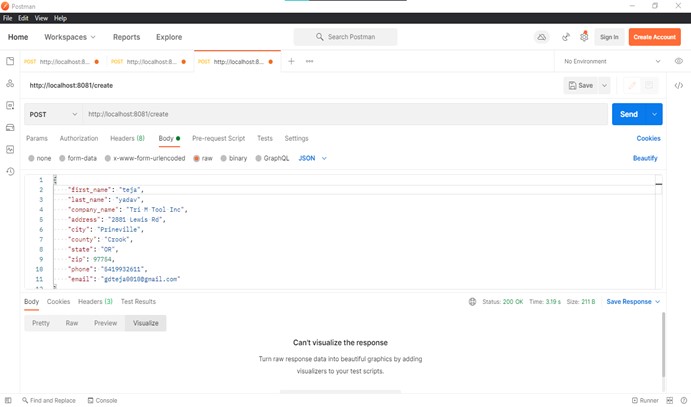Expand the POST method dropdown

53,114
